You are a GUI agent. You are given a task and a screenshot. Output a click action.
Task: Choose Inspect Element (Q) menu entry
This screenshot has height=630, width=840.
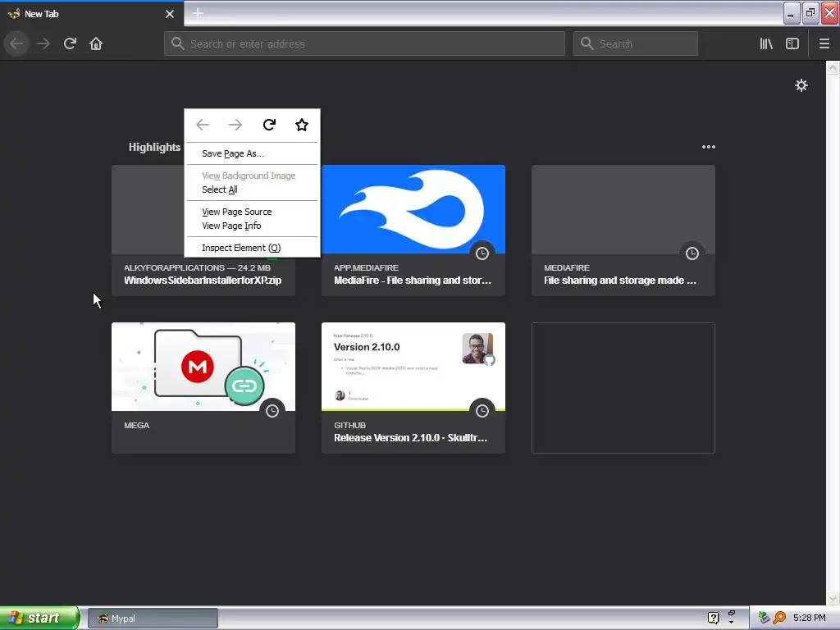coord(253,248)
